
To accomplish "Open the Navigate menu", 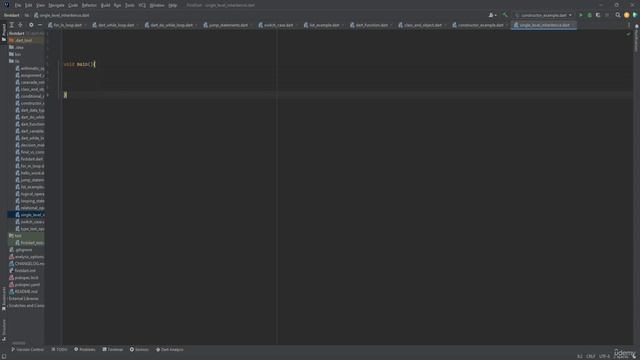I will (56, 5).
